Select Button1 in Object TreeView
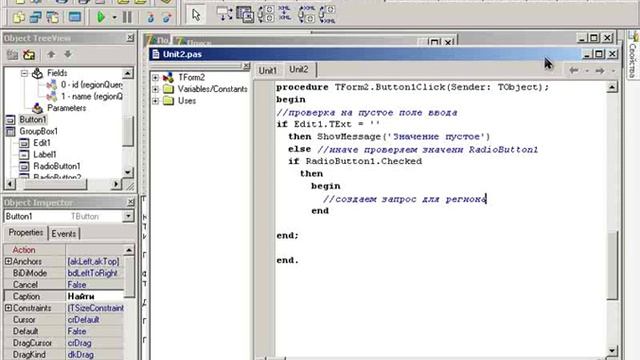Screen dimensions: 640x360 pyautogui.click(x=33, y=120)
